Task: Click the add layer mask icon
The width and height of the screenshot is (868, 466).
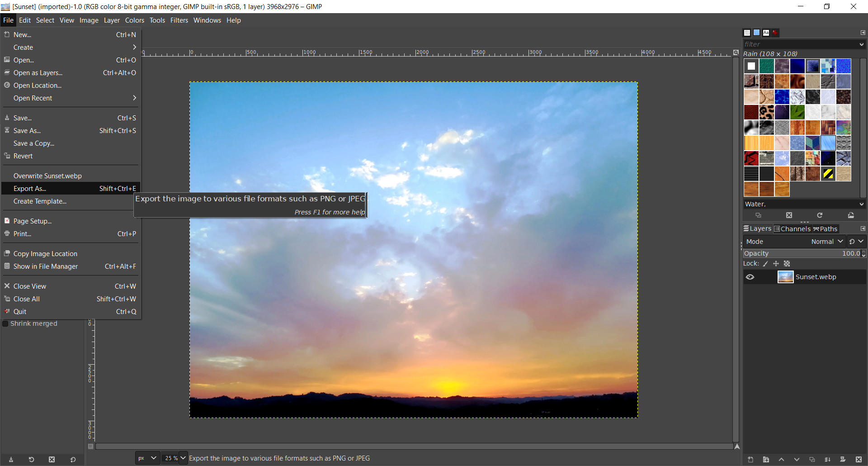Action: [843, 460]
